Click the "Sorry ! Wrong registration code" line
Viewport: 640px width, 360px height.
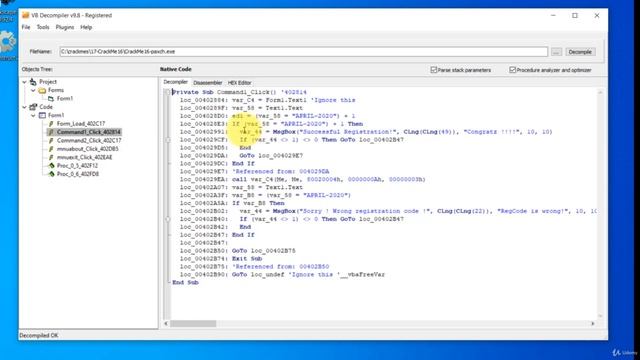388,211
